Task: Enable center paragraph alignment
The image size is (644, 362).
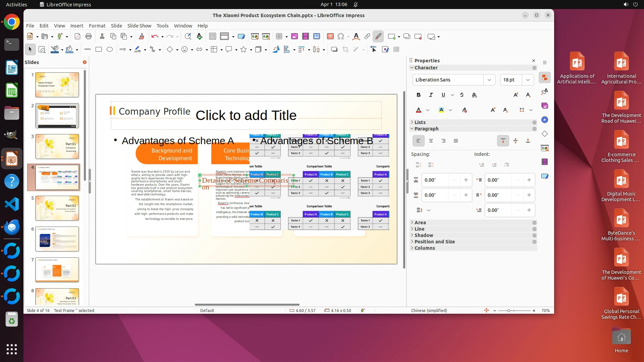Action: 431,141
